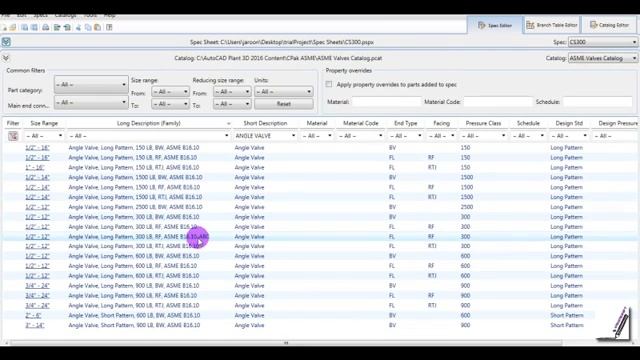Viewport: 640px width, 360px height.
Task: Open the Main end connection dropdown
Action: click(91, 102)
